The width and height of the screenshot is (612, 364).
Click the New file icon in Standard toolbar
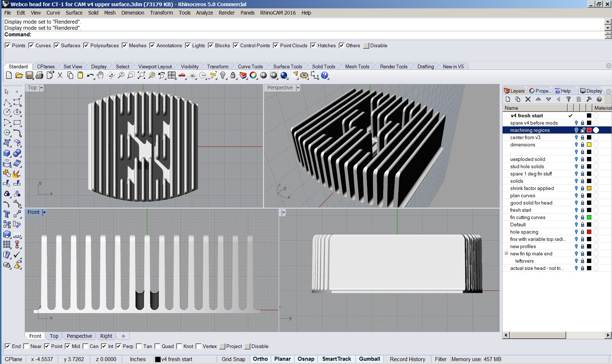(x=9, y=75)
